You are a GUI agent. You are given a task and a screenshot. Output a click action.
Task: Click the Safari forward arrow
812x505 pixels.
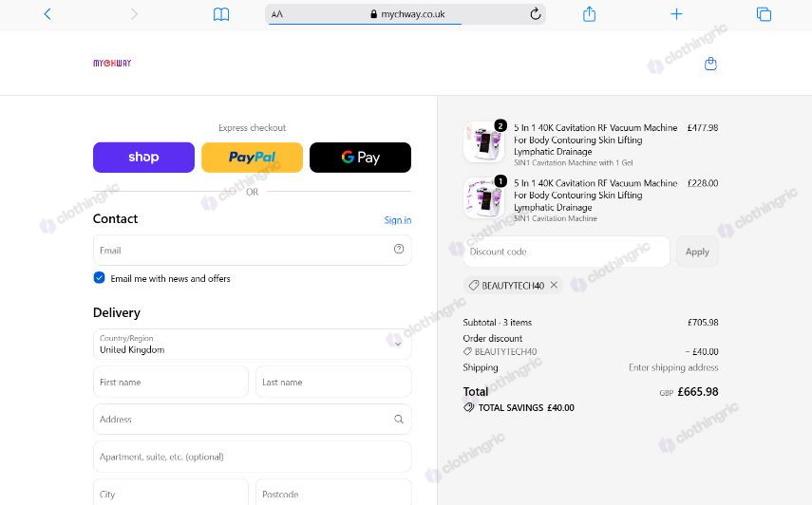134,14
